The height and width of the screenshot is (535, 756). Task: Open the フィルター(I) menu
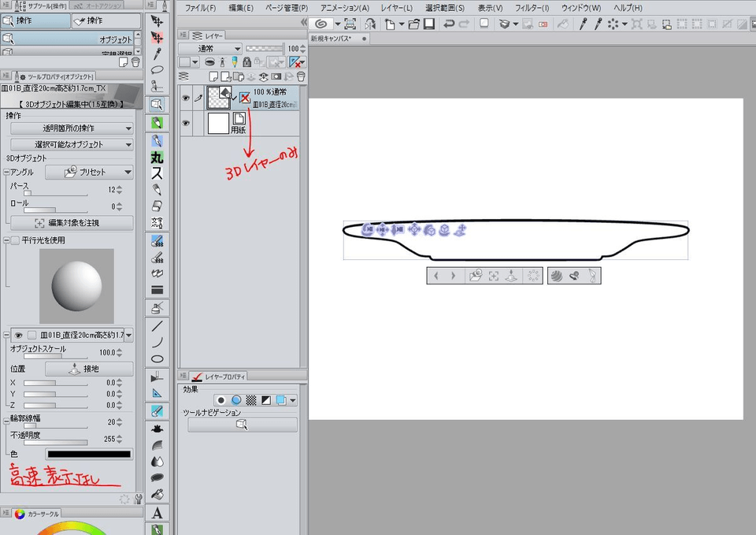coord(532,8)
